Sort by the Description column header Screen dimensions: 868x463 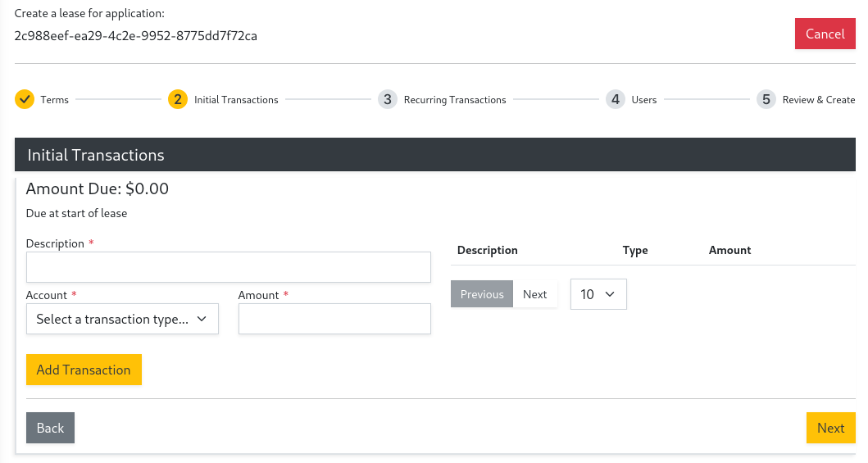click(x=488, y=250)
